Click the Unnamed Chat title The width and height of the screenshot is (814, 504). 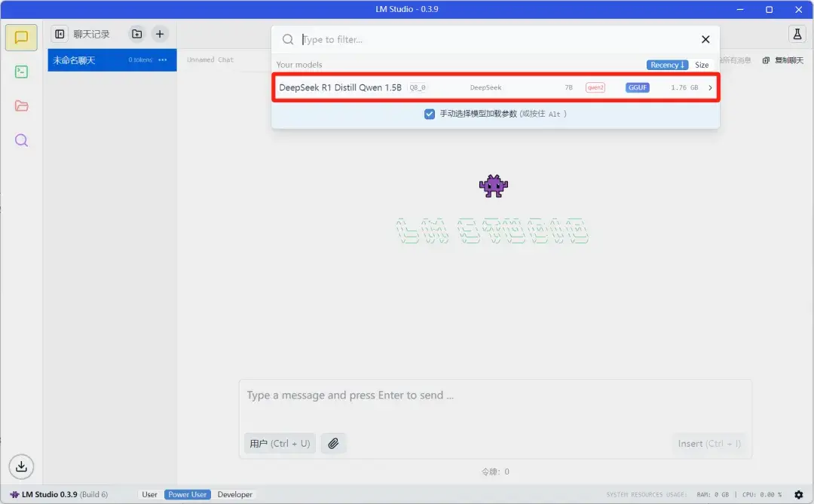coord(210,60)
